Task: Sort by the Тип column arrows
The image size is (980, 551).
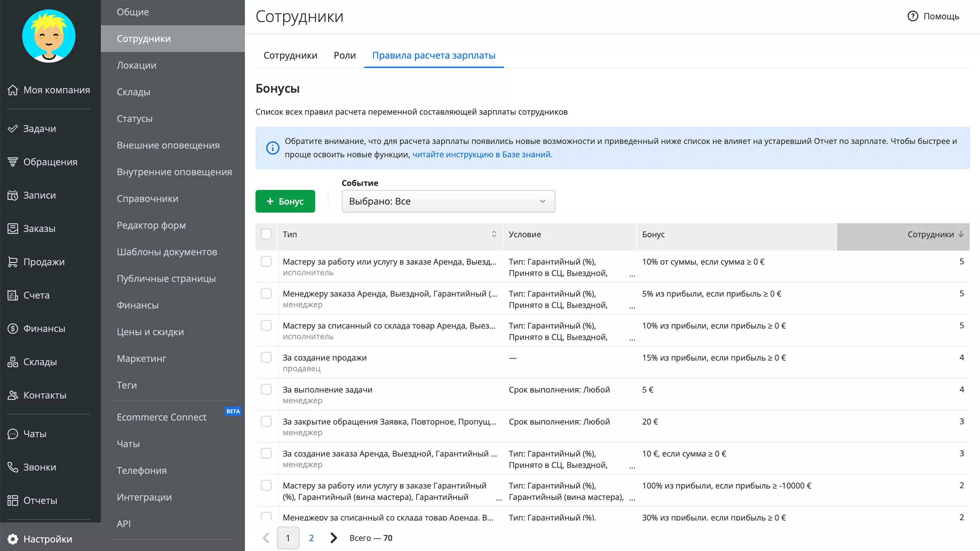Action: (x=494, y=234)
